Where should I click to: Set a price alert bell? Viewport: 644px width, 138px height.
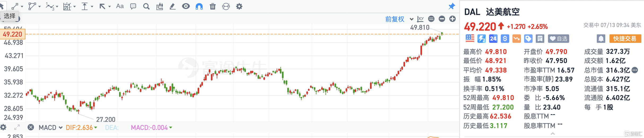coord(601,39)
